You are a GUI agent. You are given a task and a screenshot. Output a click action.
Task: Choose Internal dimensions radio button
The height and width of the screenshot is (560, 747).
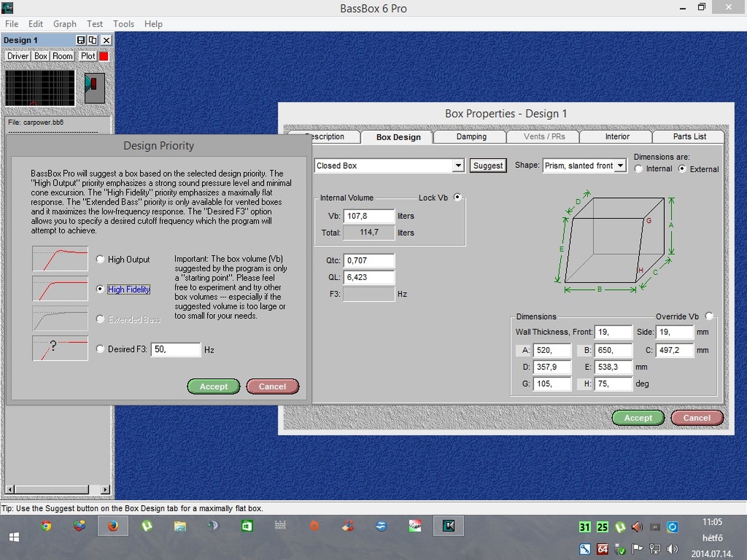tap(638, 169)
